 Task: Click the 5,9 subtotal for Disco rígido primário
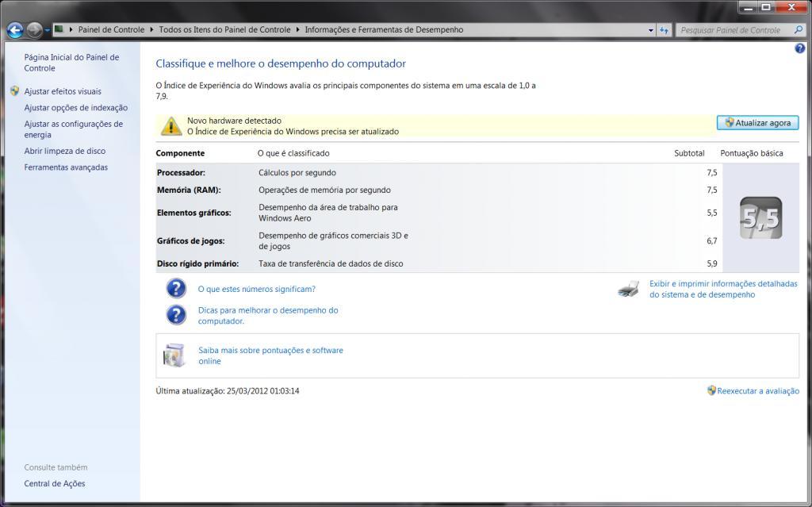(712, 264)
